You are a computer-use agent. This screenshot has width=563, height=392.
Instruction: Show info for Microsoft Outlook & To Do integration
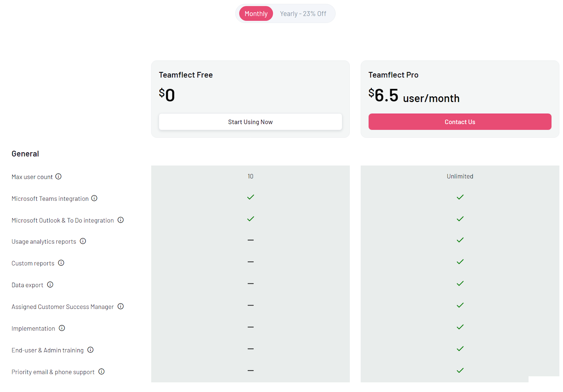point(121,220)
